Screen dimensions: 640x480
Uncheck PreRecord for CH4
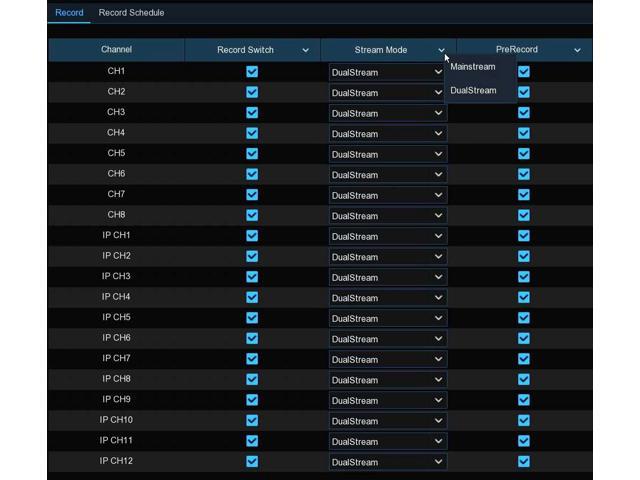tap(523, 133)
